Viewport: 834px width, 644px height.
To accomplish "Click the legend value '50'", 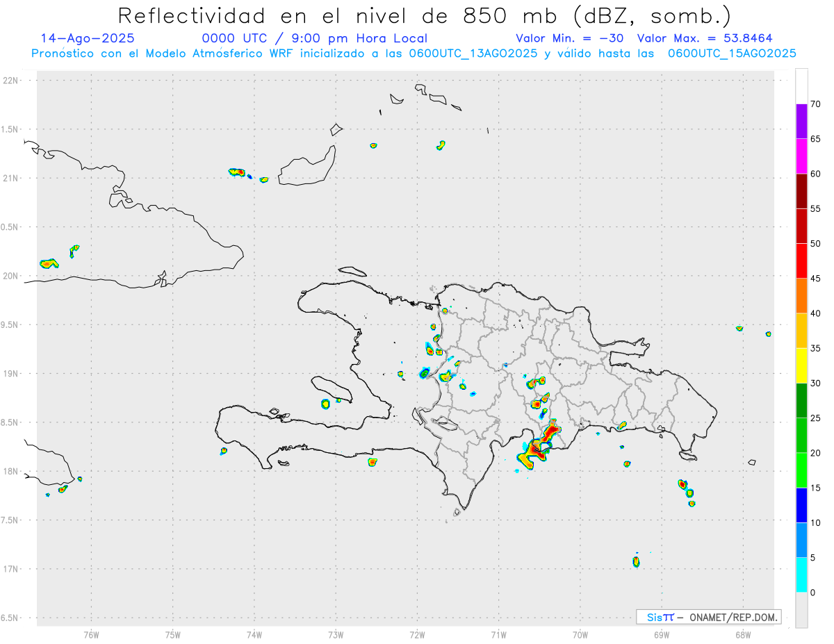I will 815,244.
